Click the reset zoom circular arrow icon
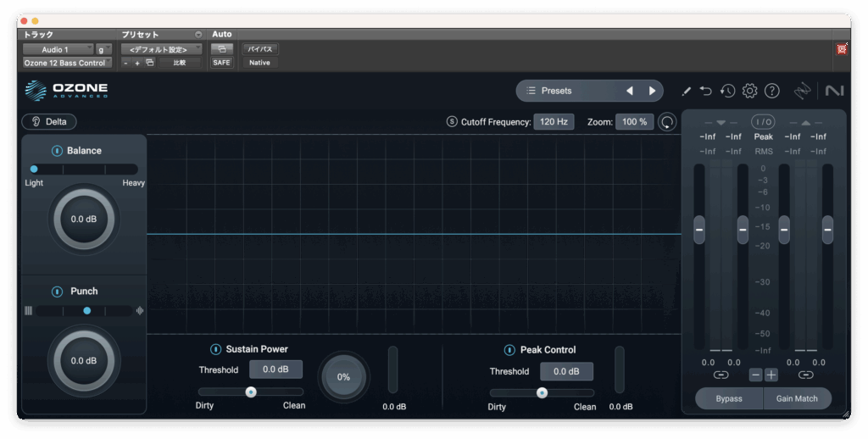 [x=668, y=122]
